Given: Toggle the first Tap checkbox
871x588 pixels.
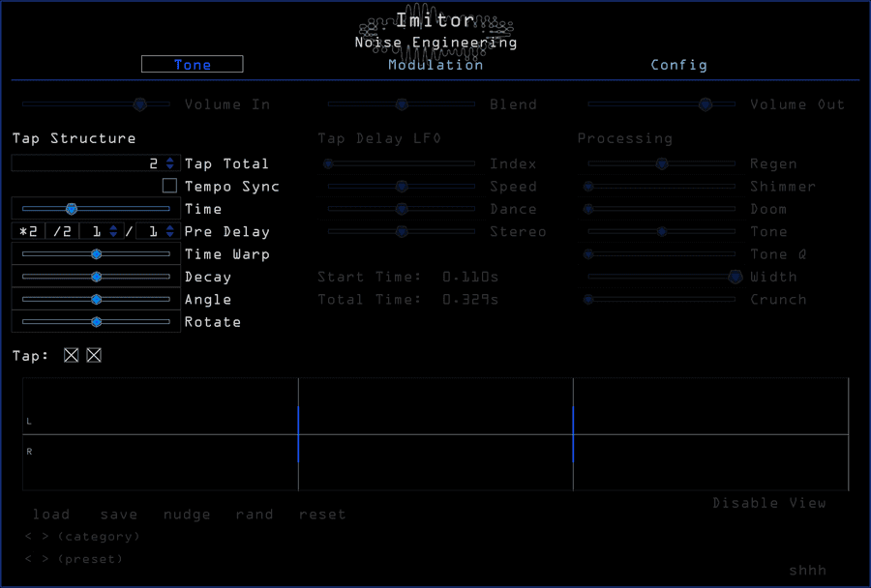Looking at the screenshot, I should pos(71,355).
